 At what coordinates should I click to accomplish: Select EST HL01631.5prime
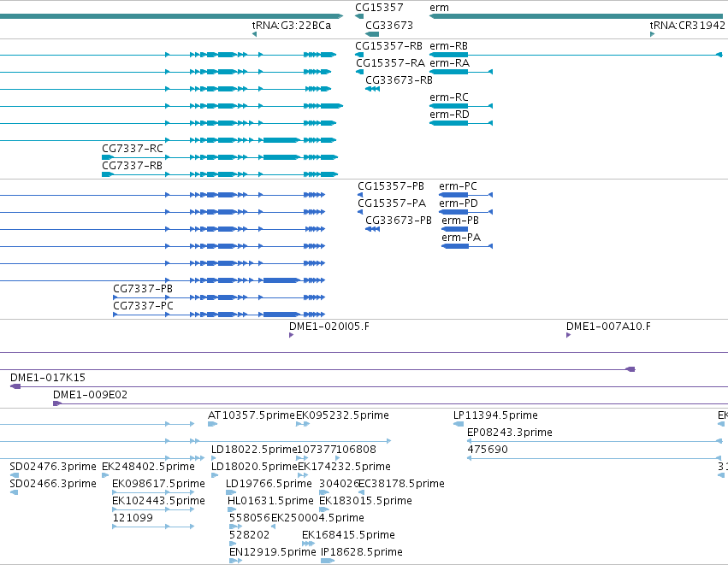232,509
